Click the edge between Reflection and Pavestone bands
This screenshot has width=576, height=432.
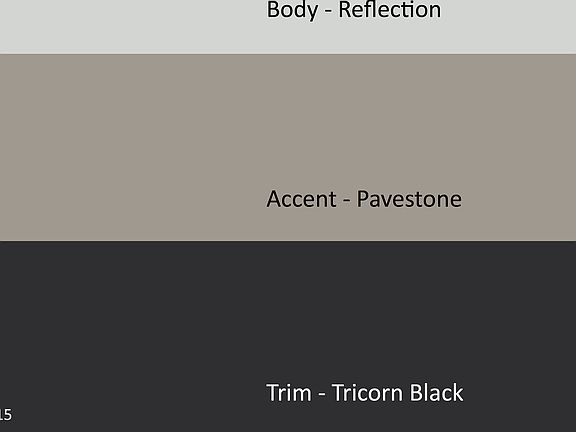288,54
